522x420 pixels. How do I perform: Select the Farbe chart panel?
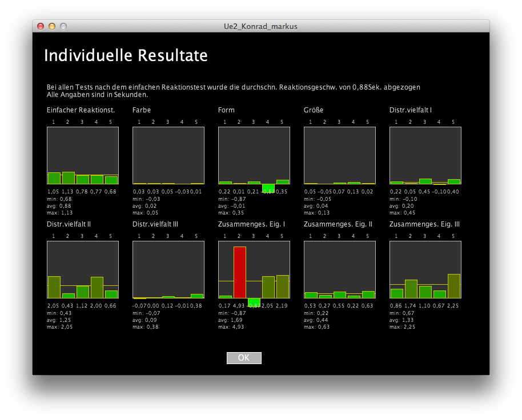(168, 155)
